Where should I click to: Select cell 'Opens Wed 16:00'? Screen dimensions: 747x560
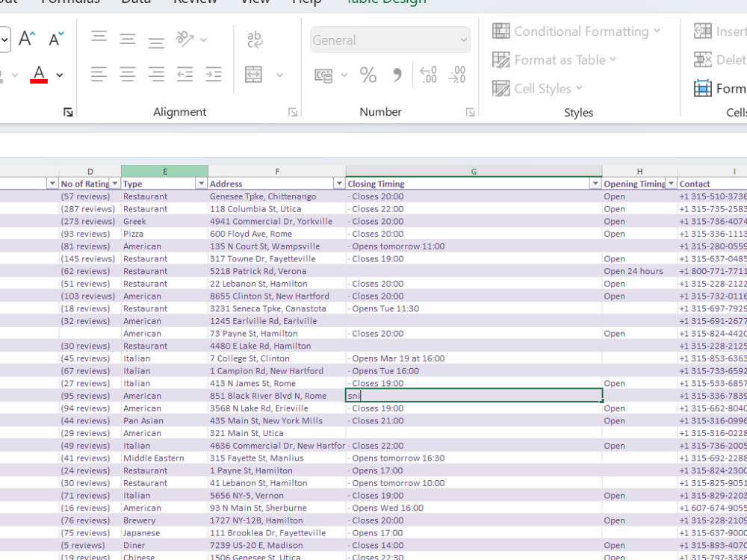click(474, 508)
